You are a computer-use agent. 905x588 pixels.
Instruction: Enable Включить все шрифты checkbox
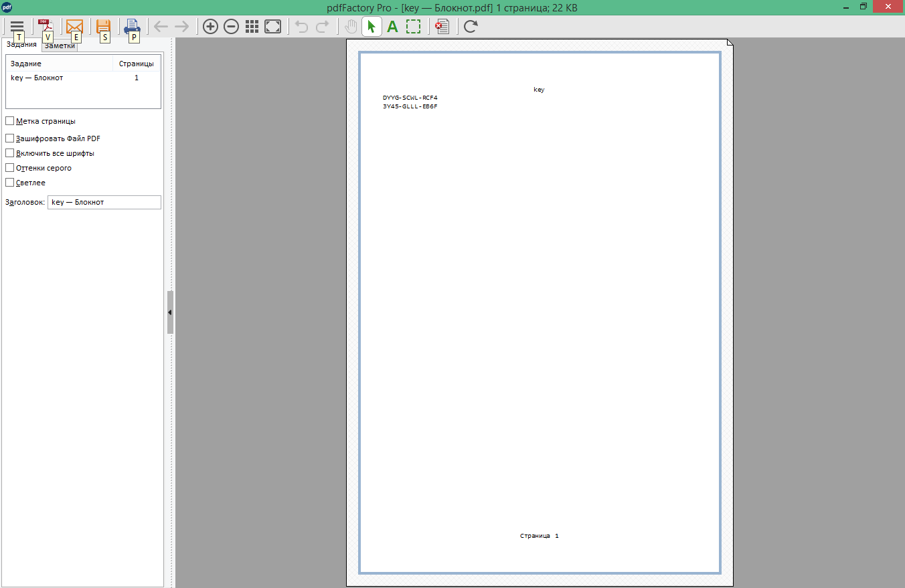point(9,153)
